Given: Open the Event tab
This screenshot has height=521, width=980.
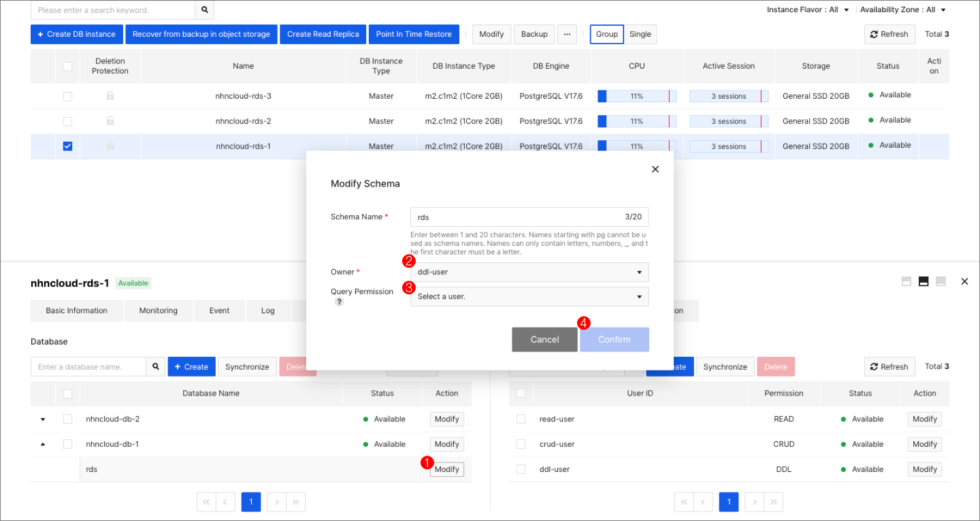Looking at the screenshot, I should coord(219,310).
